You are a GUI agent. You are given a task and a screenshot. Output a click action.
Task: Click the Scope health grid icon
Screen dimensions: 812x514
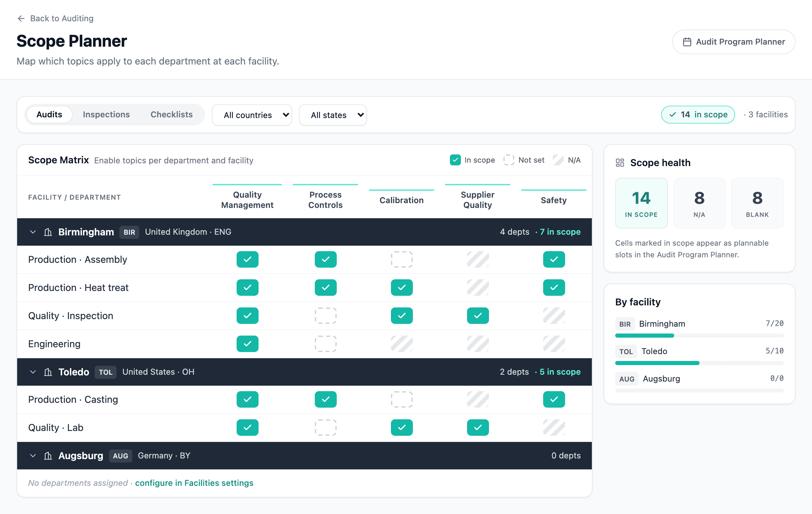(620, 163)
